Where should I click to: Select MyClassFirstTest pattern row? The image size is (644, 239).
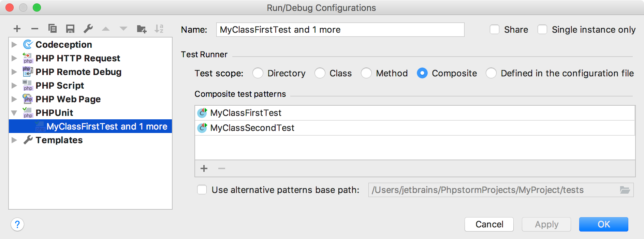point(415,113)
